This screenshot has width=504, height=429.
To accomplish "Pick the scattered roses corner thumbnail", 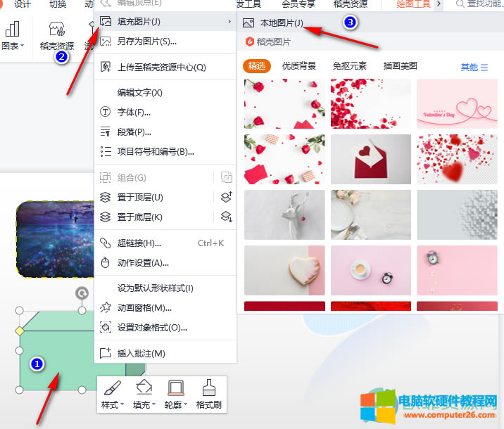I will 284,104.
